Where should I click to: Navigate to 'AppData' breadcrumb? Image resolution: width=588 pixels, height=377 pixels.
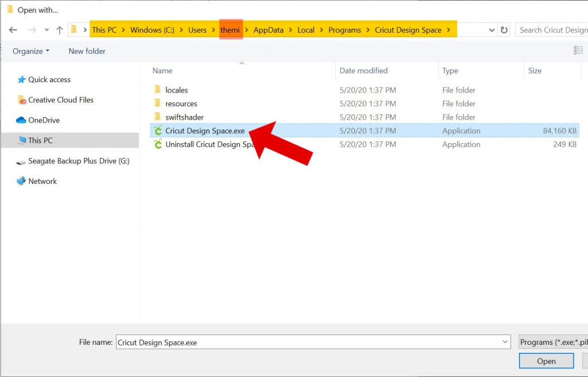(x=269, y=30)
